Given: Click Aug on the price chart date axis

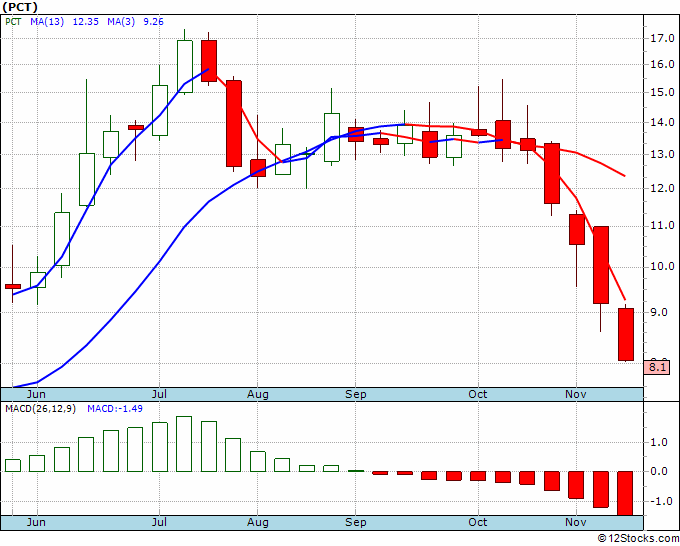Looking at the screenshot, I should (258, 394).
